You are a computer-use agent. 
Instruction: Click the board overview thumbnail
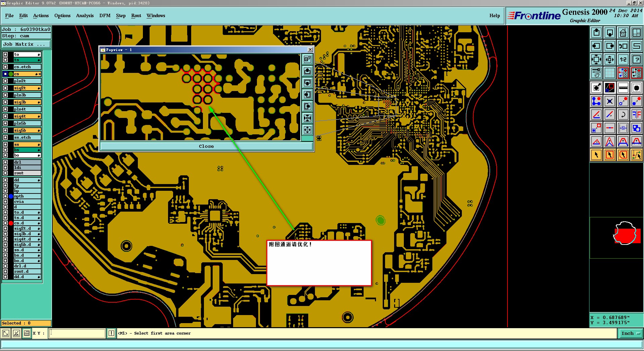(x=616, y=238)
